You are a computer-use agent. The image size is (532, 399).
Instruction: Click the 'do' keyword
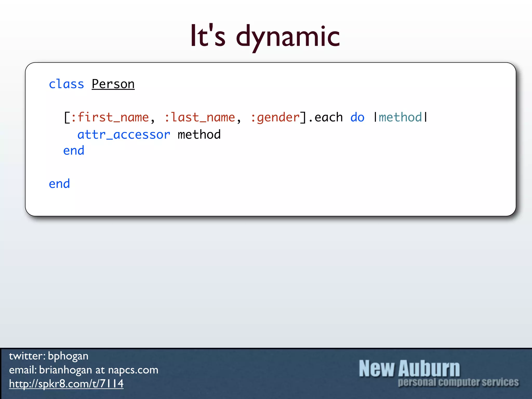click(357, 117)
